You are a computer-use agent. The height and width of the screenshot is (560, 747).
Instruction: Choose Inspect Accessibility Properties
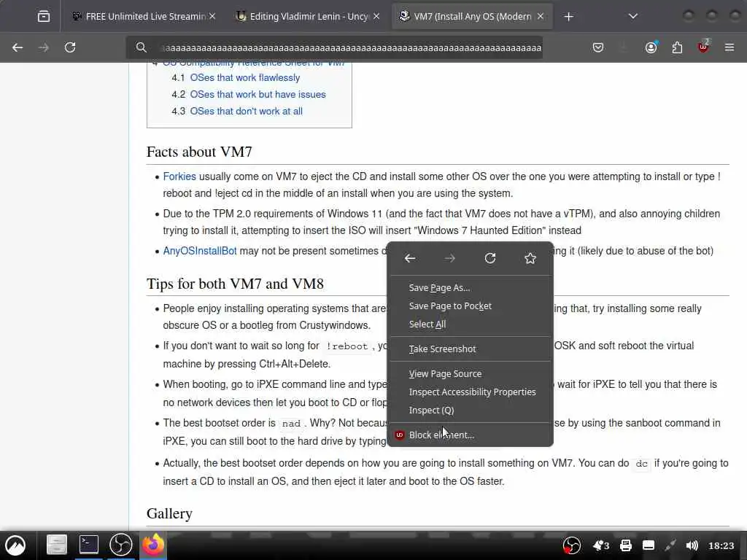pos(471,392)
